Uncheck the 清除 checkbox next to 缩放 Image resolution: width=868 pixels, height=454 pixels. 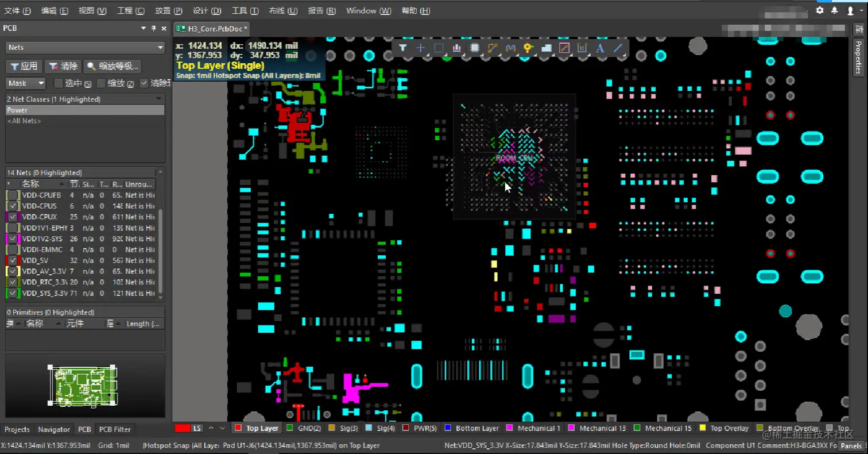(144, 83)
